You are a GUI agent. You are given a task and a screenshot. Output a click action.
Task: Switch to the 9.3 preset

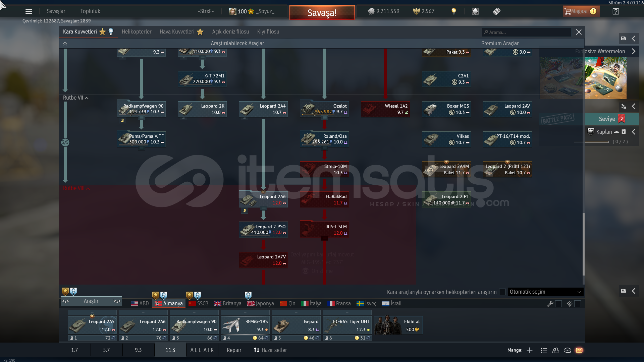138,350
